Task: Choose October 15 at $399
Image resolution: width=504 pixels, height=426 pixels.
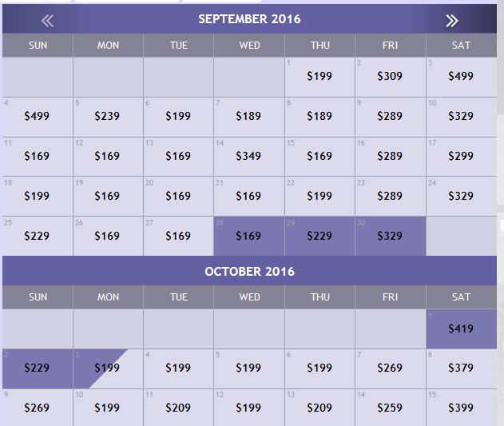Action: 461,408
